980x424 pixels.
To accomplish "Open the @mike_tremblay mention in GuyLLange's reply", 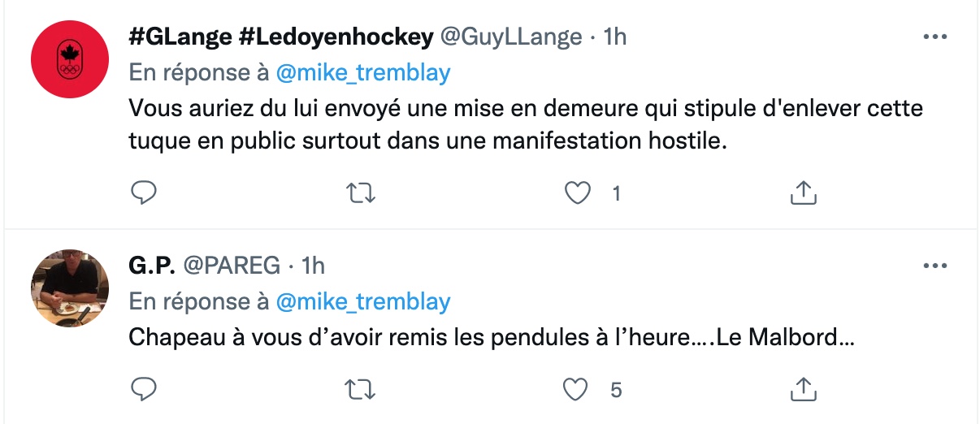I will [363, 72].
